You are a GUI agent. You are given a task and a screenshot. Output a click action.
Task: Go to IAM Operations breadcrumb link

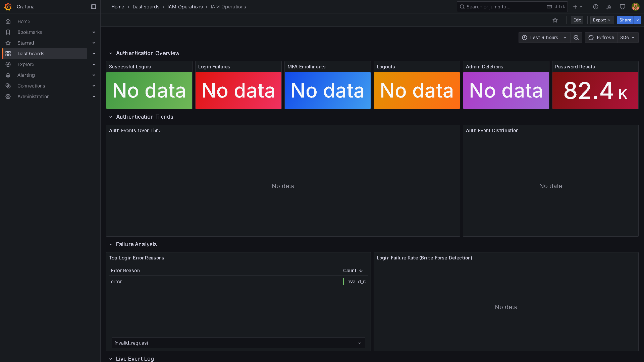click(185, 7)
